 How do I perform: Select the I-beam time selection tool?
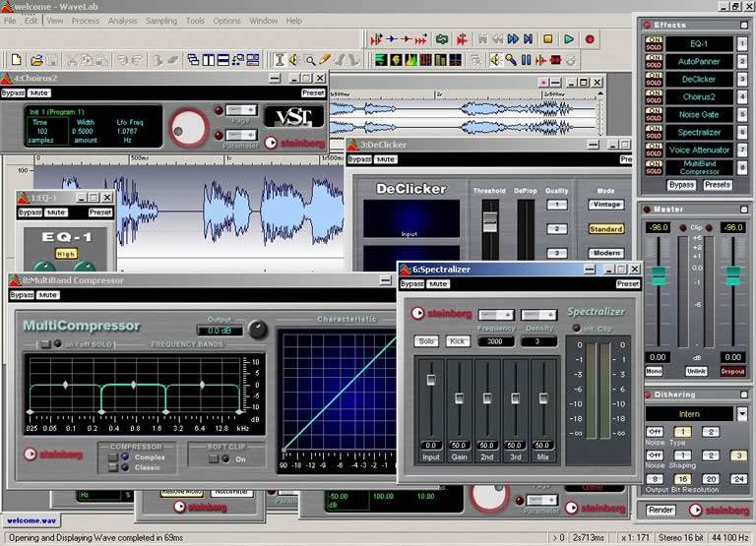[280, 60]
